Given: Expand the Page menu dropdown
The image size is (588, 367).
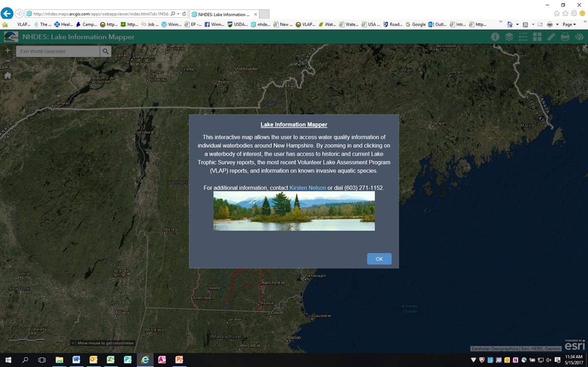Looking at the screenshot, I should click(569, 25).
